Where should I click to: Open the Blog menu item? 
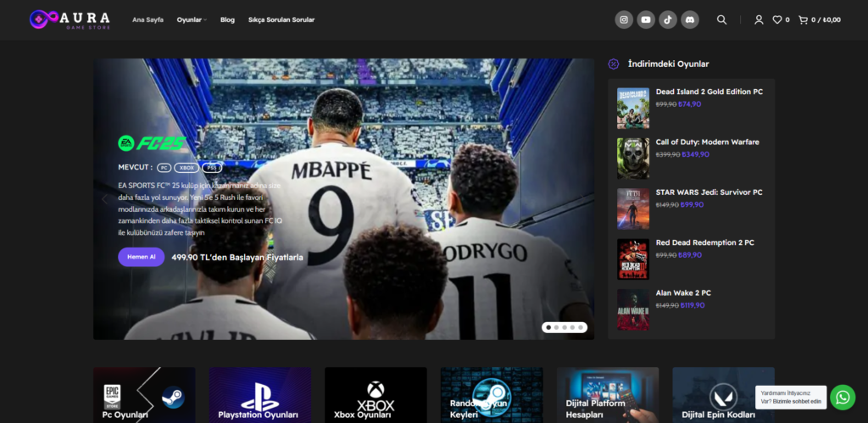click(227, 19)
